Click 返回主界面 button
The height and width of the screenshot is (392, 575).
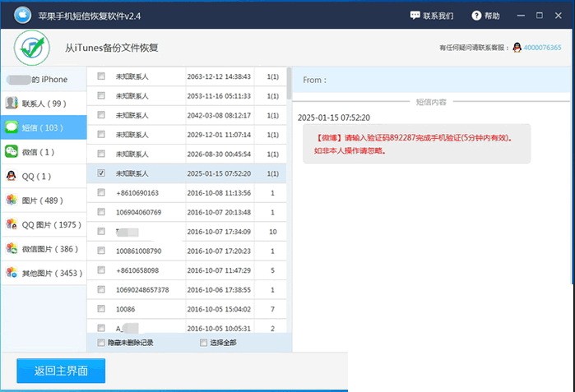(x=61, y=371)
